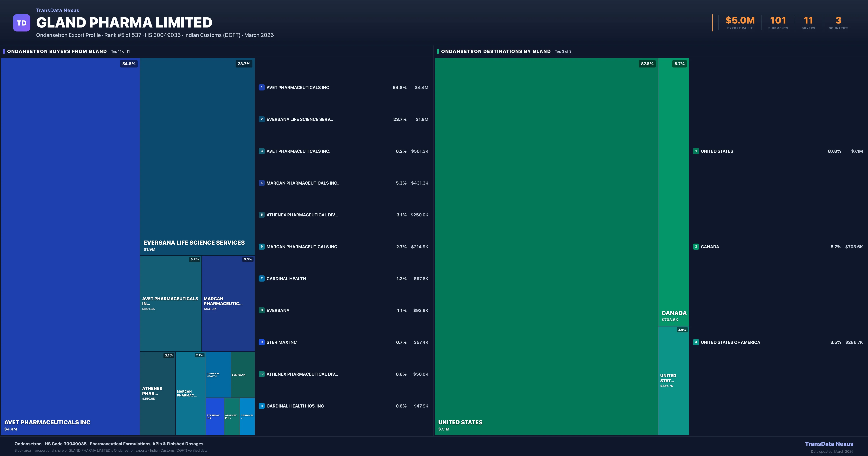The image size is (868, 456).
Task: Click the purple TD logo icon
Action: click(x=22, y=23)
